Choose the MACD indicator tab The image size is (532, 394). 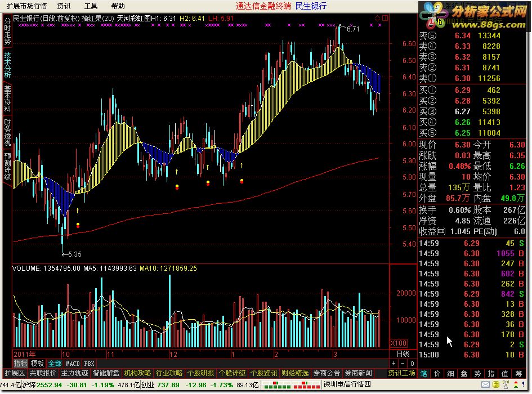[73, 364]
